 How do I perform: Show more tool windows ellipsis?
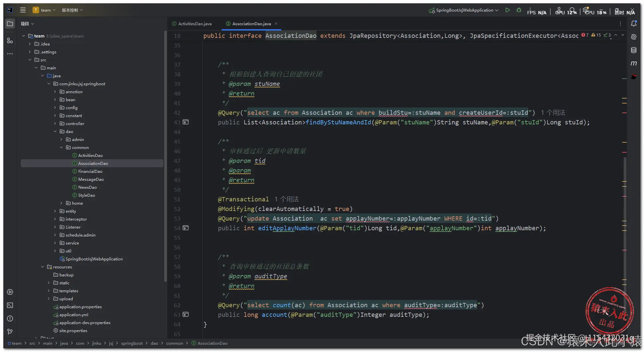pos(10,54)
